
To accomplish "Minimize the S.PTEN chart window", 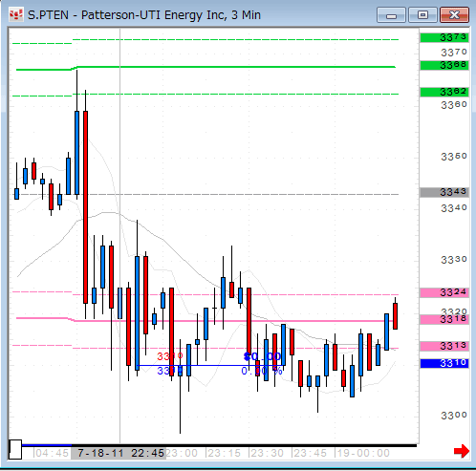I will pyautogui.click(x=391, y=15).
